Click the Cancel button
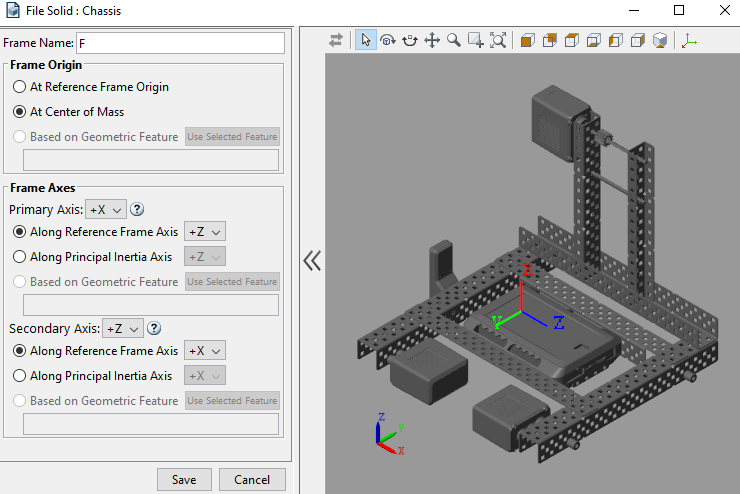The image size is (740, 494). pyautogui.click(x=252, y=480)
